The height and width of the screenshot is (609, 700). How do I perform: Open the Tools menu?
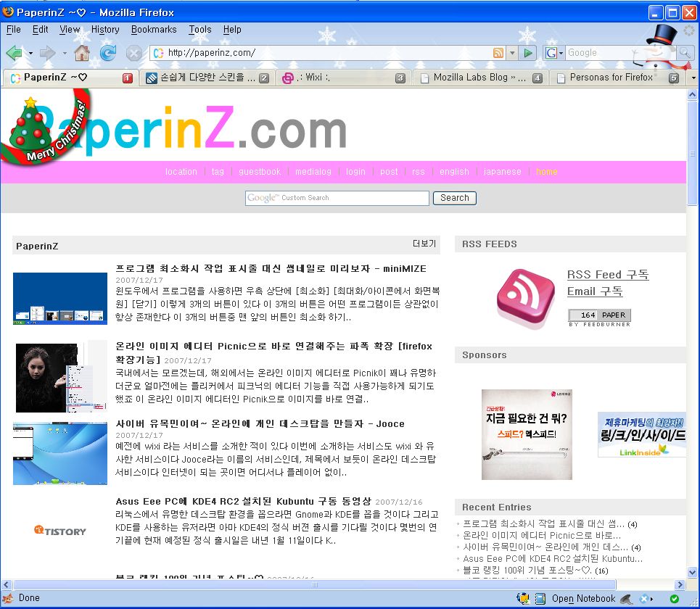coord(200,30)
